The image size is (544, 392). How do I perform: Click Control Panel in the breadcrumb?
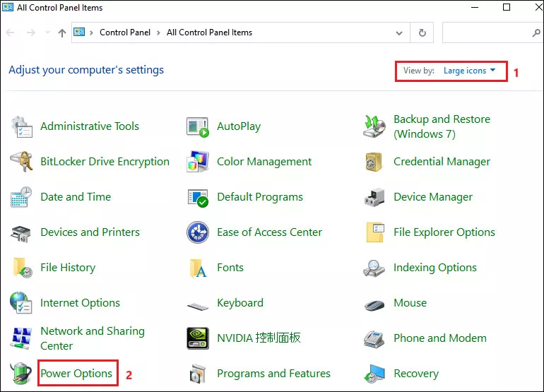[125, 32]
